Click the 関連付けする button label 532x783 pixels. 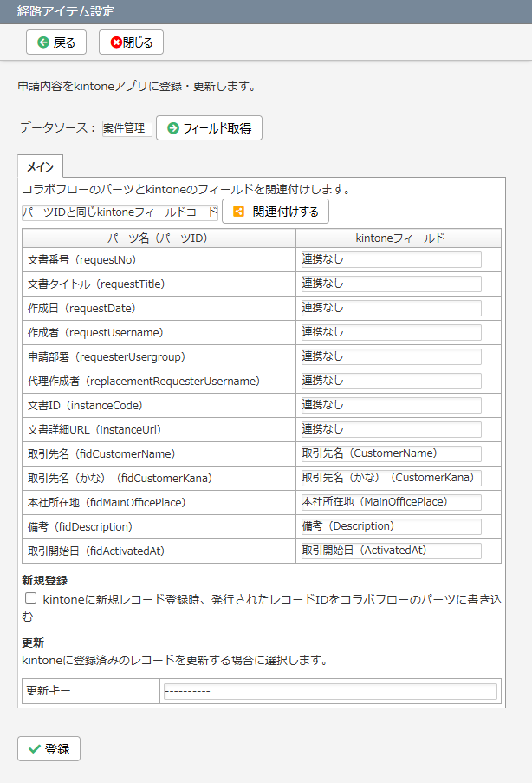click(x=285, y=212)
